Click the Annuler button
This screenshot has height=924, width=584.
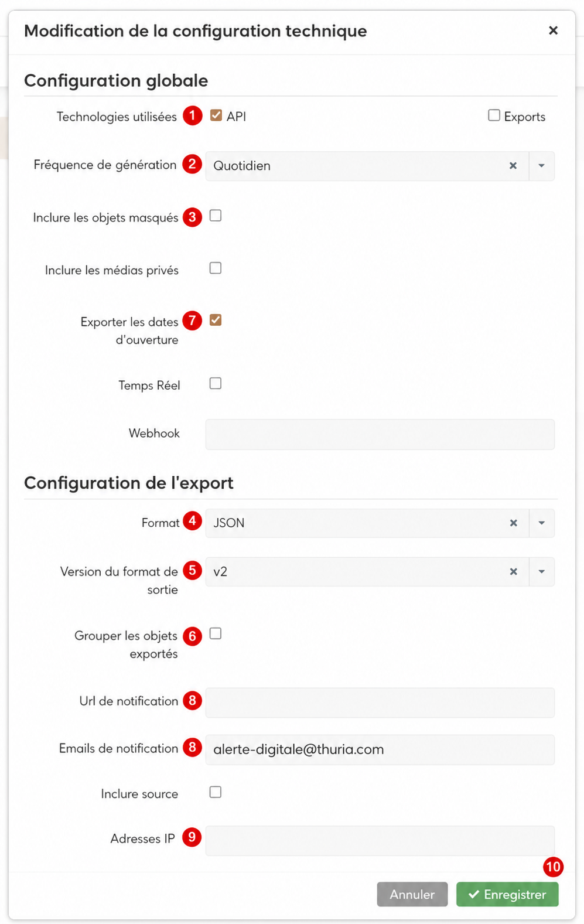pos(412,894)
